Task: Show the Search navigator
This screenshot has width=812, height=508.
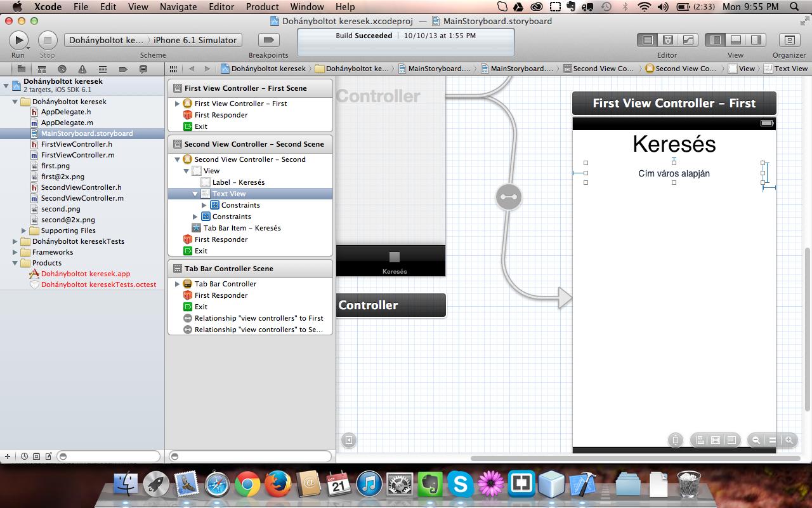Action: (x=62, y=69)
